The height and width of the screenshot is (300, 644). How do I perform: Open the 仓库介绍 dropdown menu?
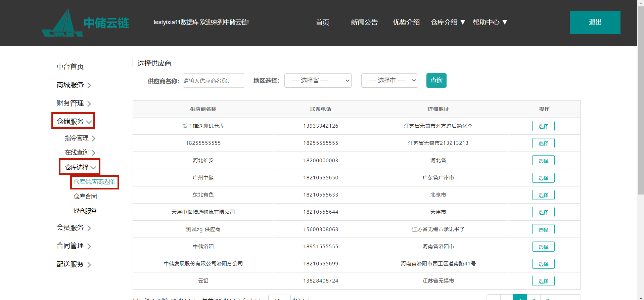[448, 22]
